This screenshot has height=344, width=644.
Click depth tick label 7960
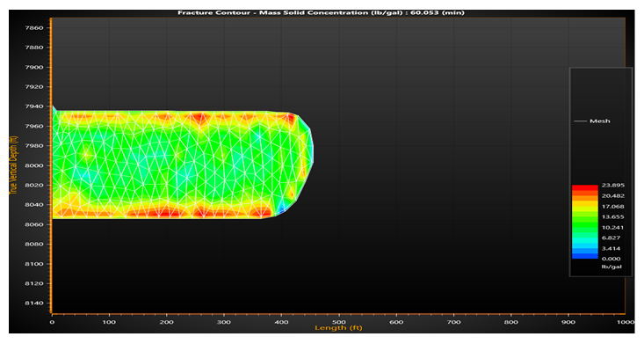coord(34,127)
